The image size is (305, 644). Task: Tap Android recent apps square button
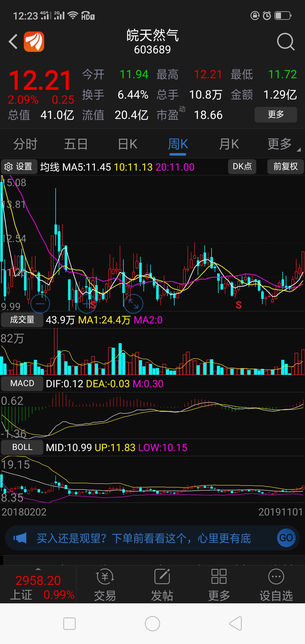(69, 624)
